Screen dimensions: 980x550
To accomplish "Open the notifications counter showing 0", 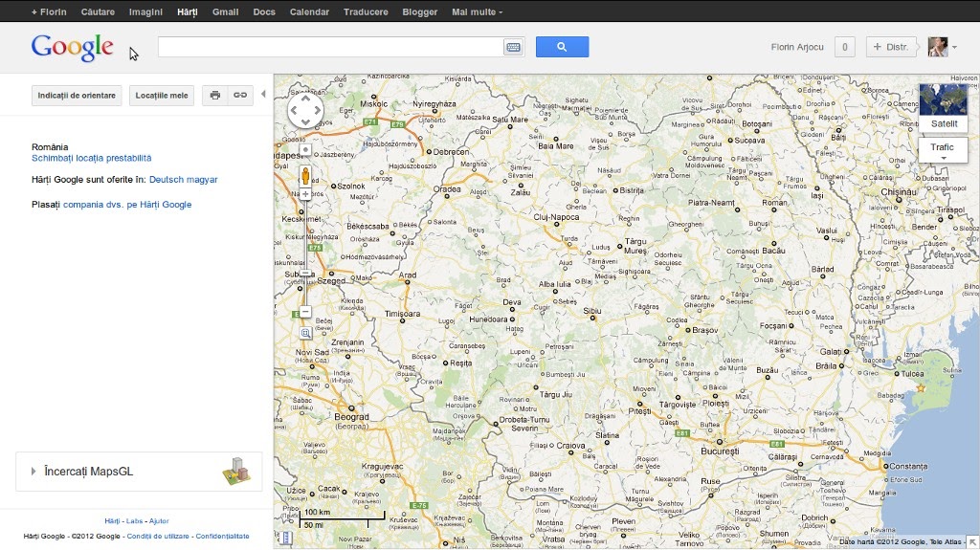I will coord(844,47).
